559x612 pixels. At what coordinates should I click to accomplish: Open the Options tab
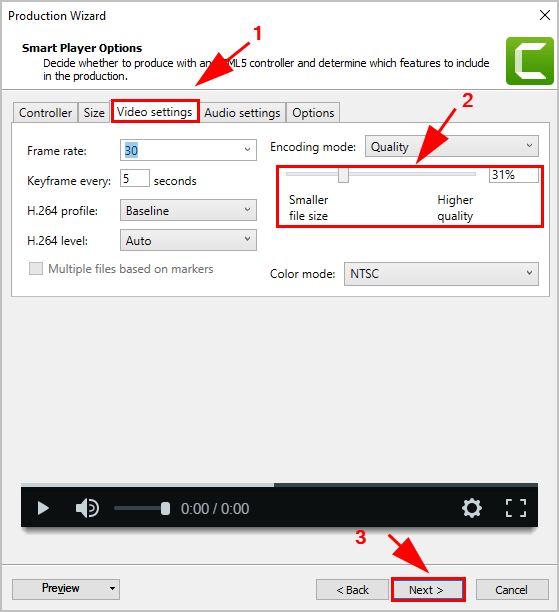(x=313, y=113)
